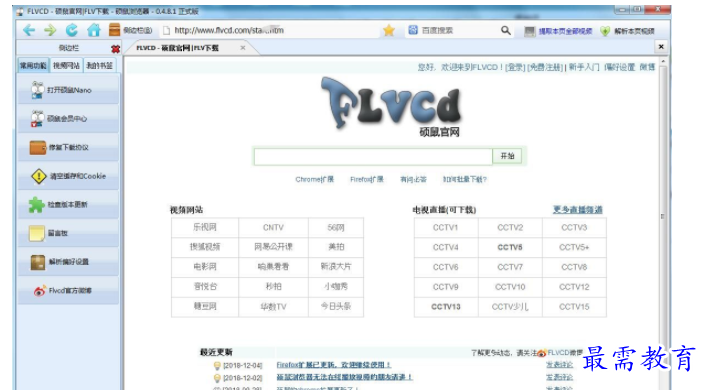Select CCTV13 live channel

coord(446,307)
